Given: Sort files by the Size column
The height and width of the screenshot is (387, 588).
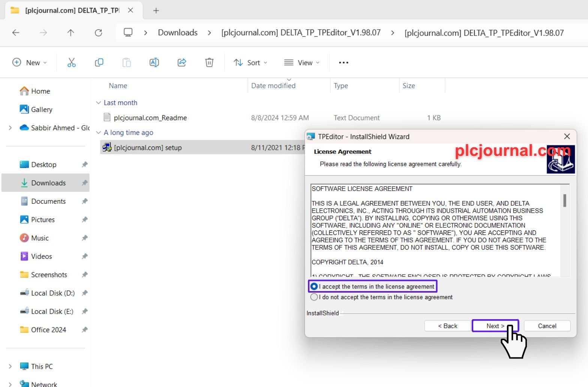Looking at the screenshot, I should [409, 86].
